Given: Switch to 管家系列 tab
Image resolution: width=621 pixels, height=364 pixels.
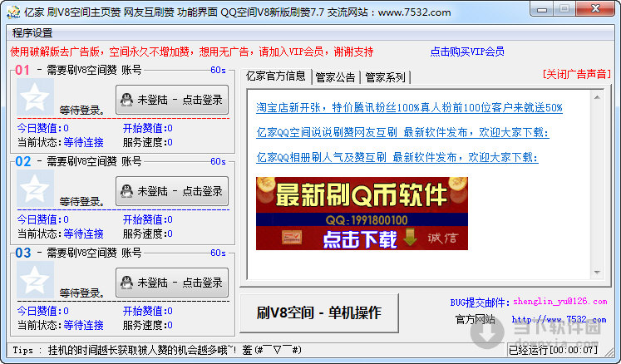Looking at the screenshot, I should pyautogui.click(x=386, y=77).
